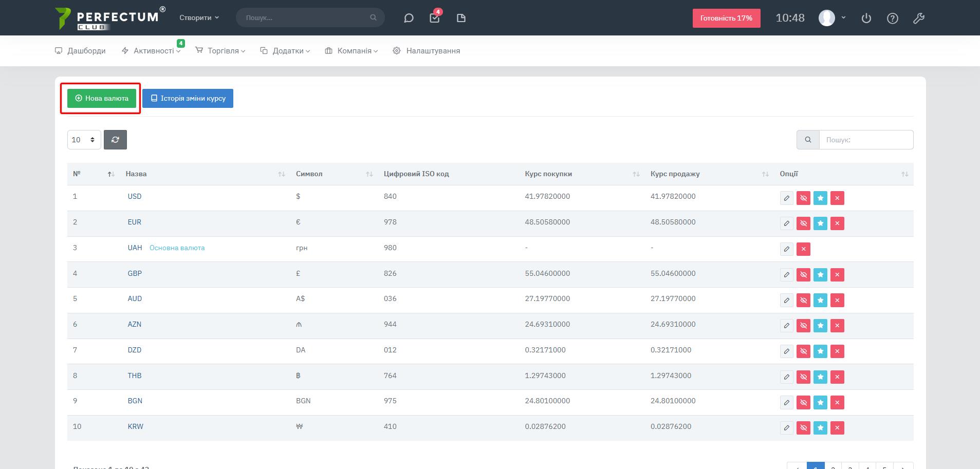Screen dimensions: 980x469
Task: Click the refresh table button
Action: point(115,140)
